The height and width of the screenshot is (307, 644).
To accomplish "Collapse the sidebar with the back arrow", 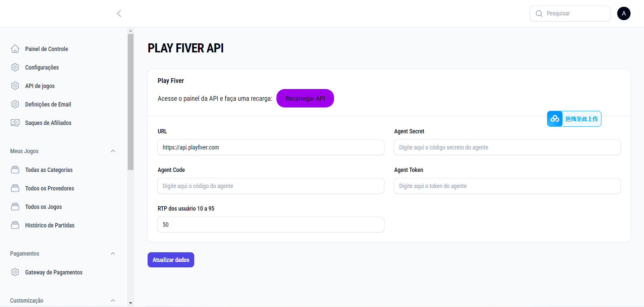I will coord(119,13).
